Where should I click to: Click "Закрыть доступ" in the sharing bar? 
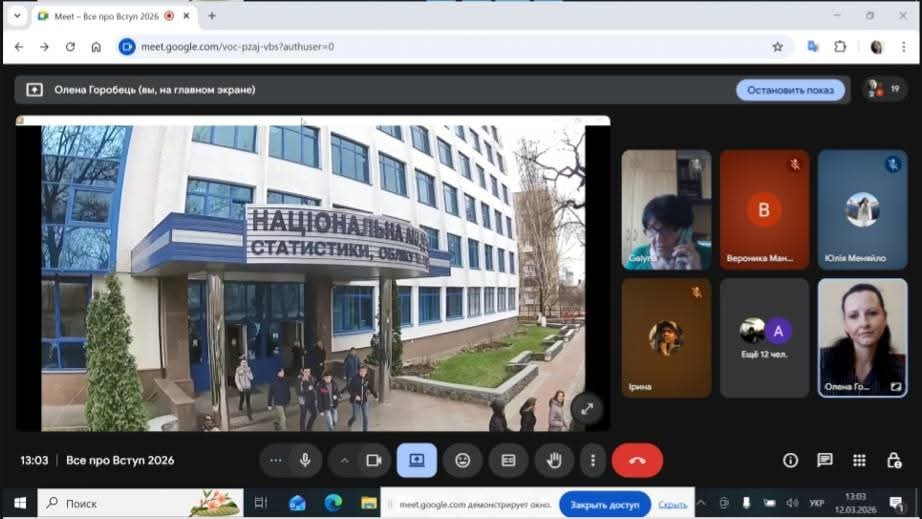point(604,504)
